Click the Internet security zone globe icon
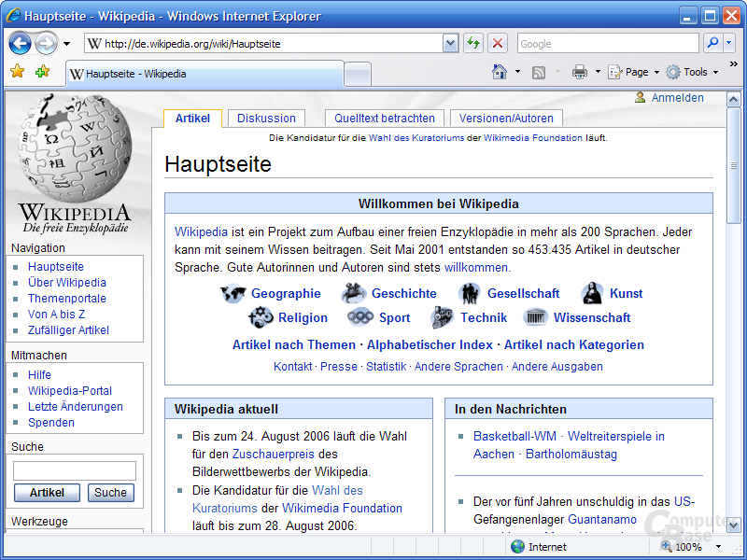This screenshot has height=560, width=747. [517, 547]
